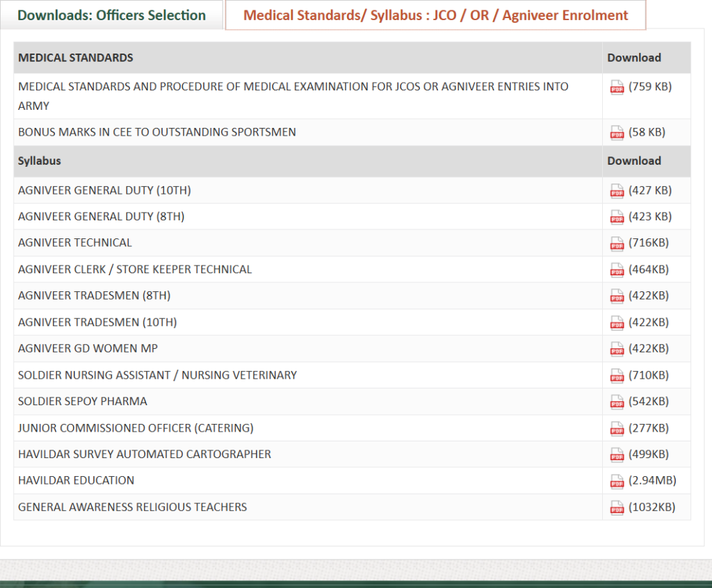Open Havildar Survey Automated Cartographer PDF icon
This screenshot has width=712, height=588.
click(x=617, y=455)
